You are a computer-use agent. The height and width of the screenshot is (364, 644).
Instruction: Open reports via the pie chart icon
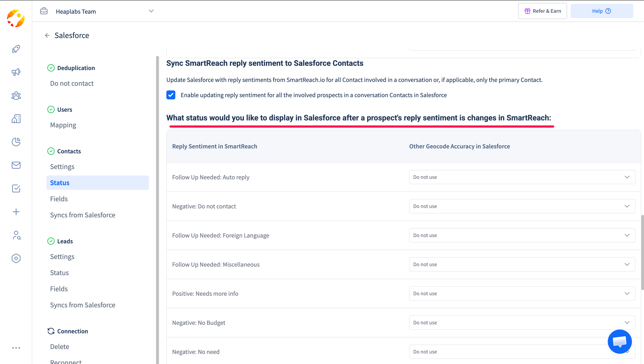point(16,142)
